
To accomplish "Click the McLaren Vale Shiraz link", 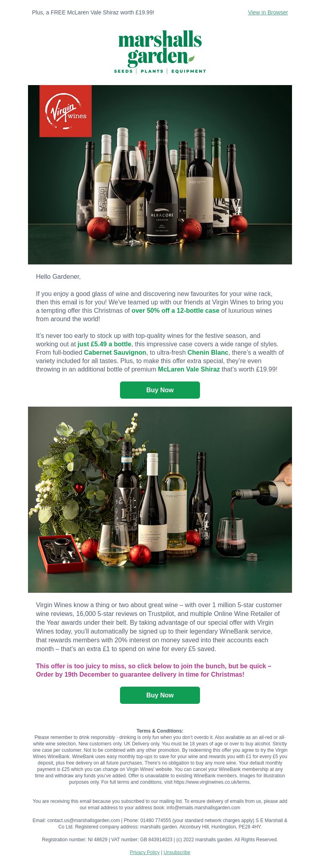I will click(189, 369).
